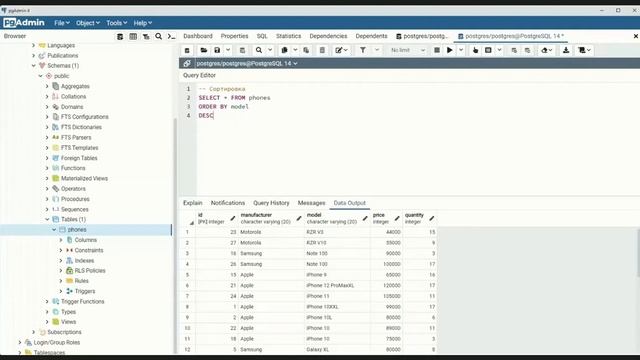Collapse the public schema node
This screenshot has height=360, width=640.
click(x=40, y=76)
